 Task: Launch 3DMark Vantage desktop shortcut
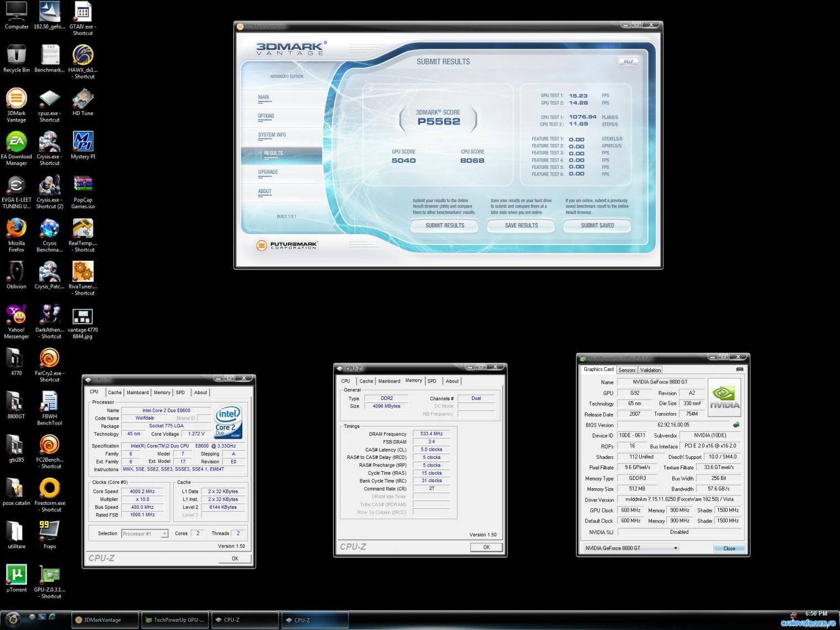click(16, 105)
